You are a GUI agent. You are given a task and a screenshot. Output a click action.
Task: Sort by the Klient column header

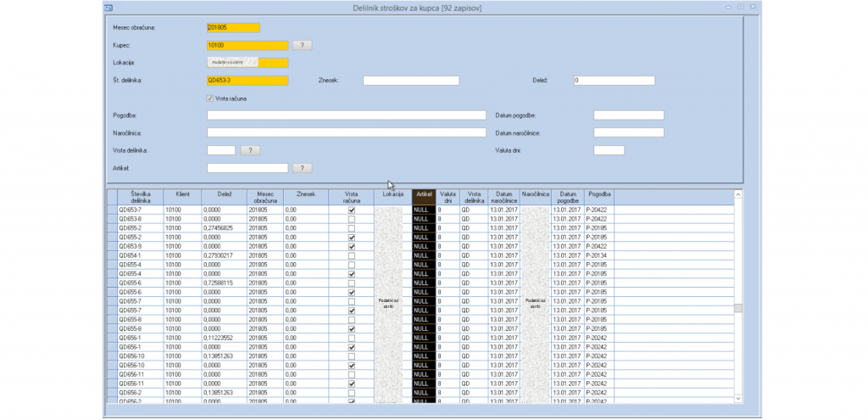(x=183, y=197)
